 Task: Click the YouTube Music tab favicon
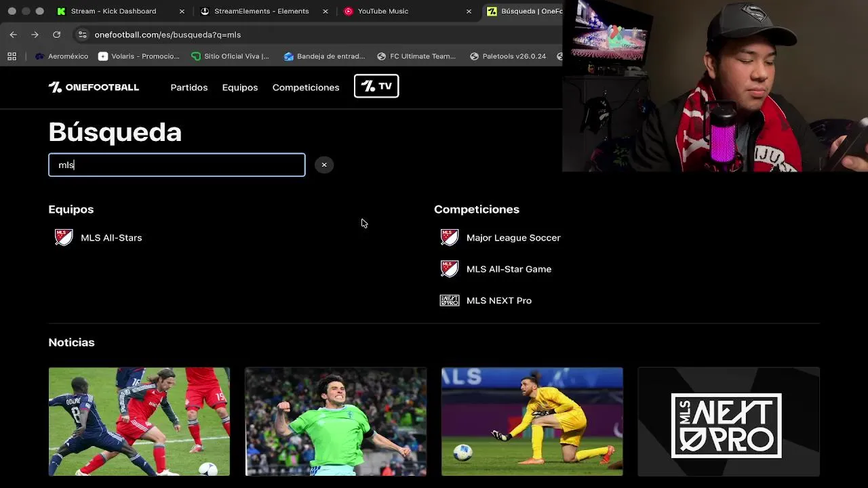click(349, 11)
